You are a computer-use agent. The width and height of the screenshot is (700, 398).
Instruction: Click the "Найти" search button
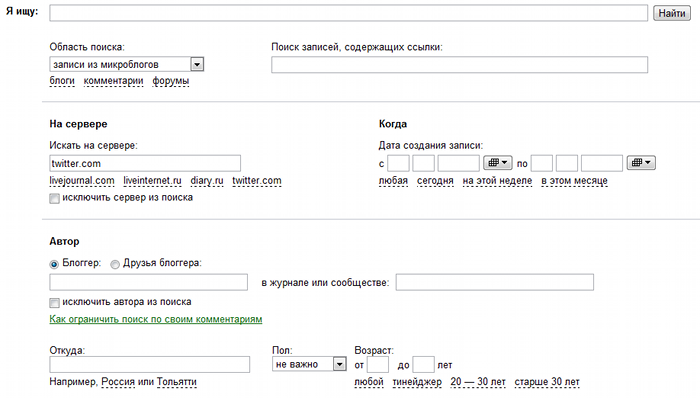coord(671,13)
